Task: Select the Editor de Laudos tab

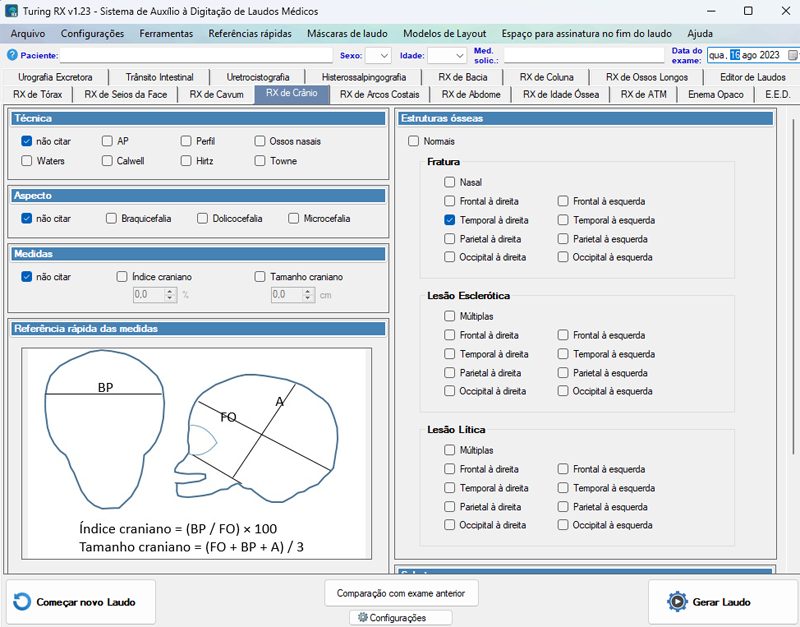Action: 752,77
